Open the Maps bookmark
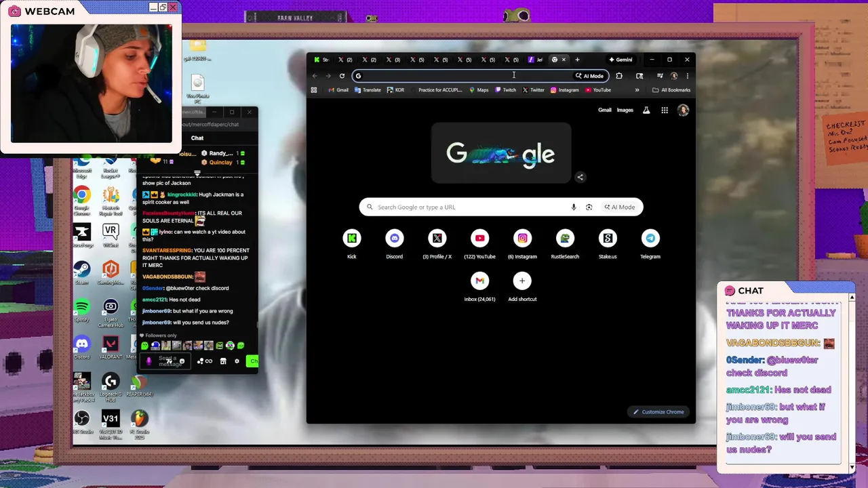The image size is (868, 488). 478,90
